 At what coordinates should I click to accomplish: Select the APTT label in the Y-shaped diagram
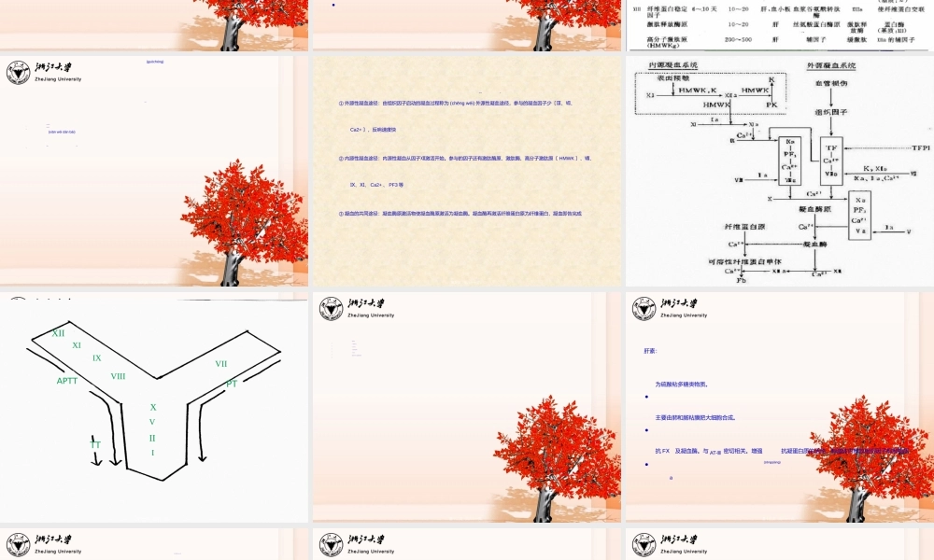[67, 381]
